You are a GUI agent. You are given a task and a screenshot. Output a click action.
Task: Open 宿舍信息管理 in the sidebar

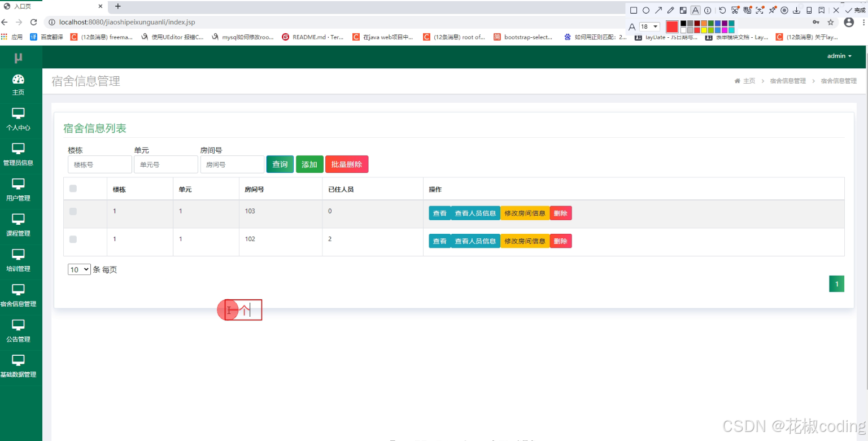pos(18,296)
